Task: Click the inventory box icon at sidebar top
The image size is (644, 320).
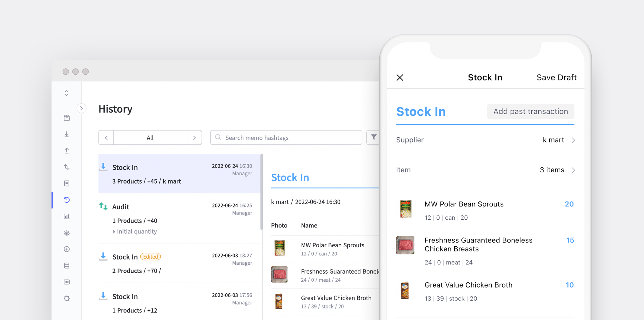Action: click(67, 118)
